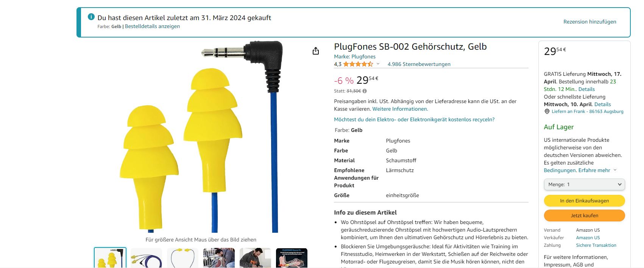Select the first yellow earplugs thumbnail

[110, 258]
